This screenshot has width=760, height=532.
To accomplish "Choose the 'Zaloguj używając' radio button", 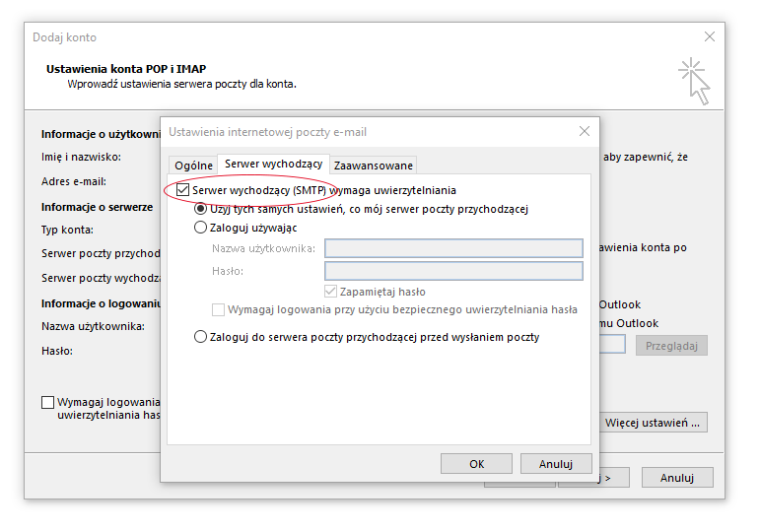I will (x=201, y=228).
